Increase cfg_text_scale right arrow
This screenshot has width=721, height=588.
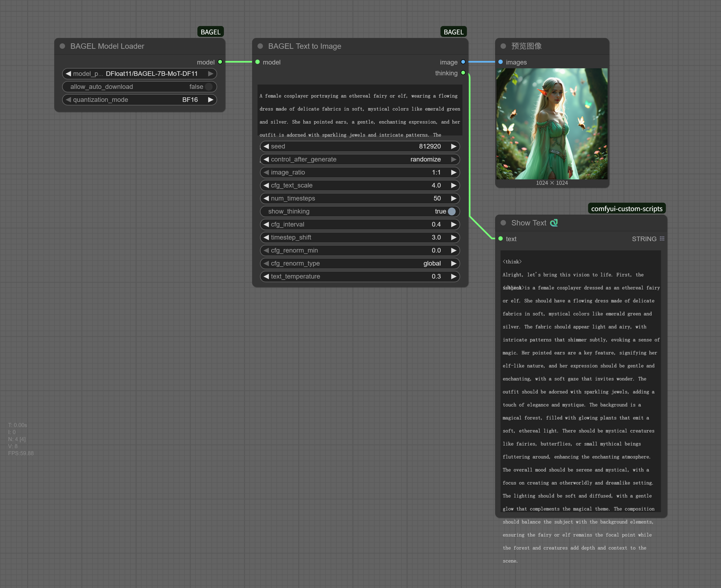(454, 185)
